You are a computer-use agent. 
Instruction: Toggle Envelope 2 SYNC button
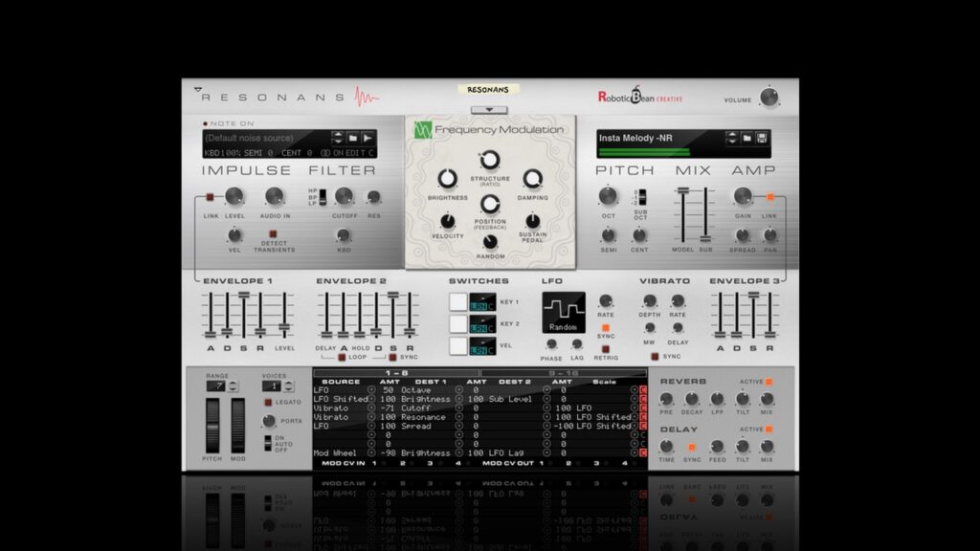392,358
